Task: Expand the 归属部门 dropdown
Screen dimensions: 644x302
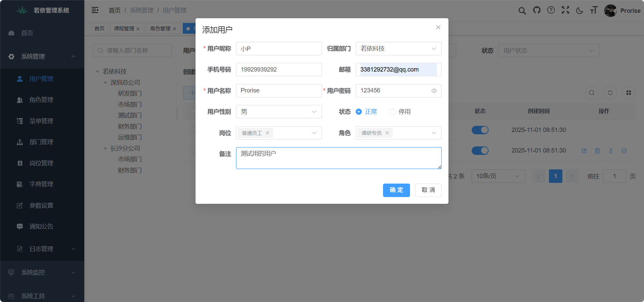Action: click(398, 49)
